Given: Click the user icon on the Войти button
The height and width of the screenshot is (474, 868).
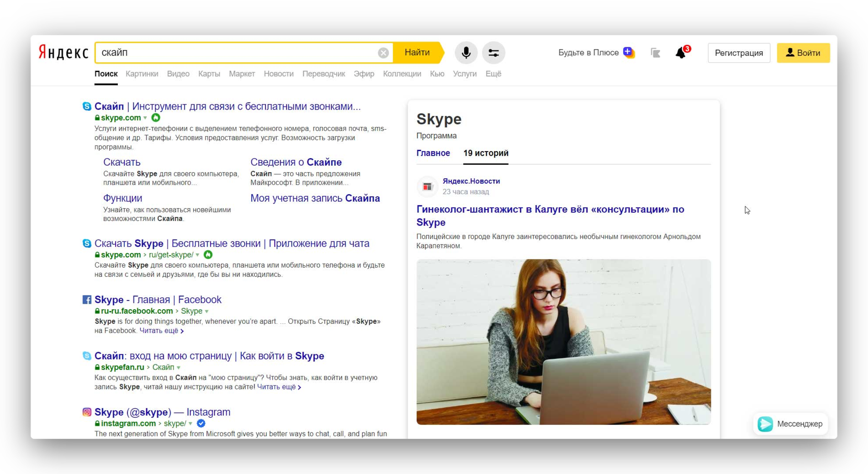Looking at the screenshot, I should [790, 53].
